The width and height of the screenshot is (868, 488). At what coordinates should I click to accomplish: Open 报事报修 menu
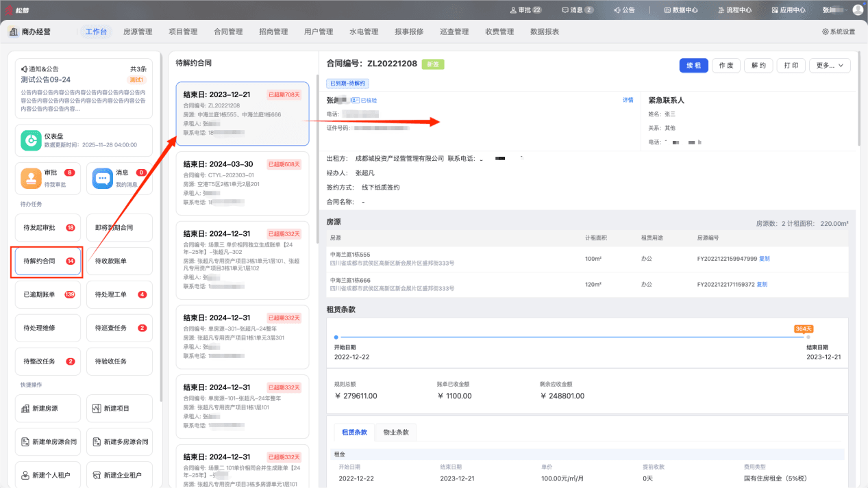[x=409, y=31]
